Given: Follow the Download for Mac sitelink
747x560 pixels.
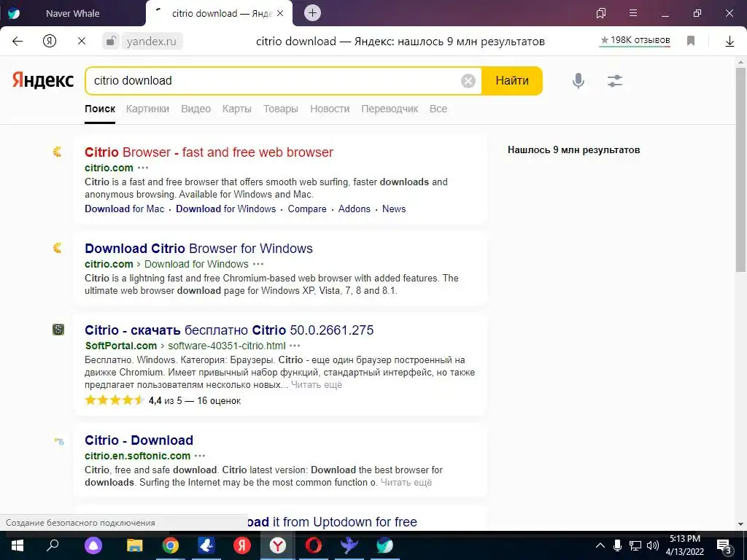Looking at the screenshot, I should click(124, 209).
